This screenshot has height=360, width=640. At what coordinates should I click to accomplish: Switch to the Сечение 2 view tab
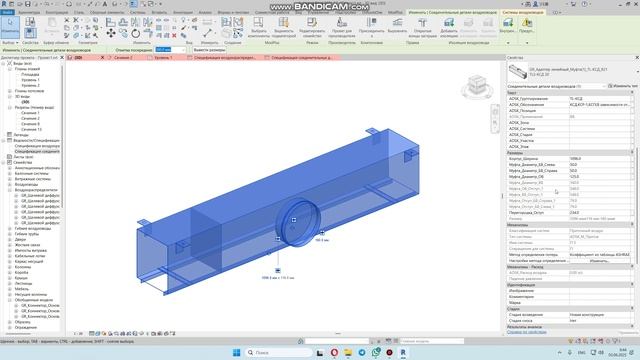tap(123, 58)
